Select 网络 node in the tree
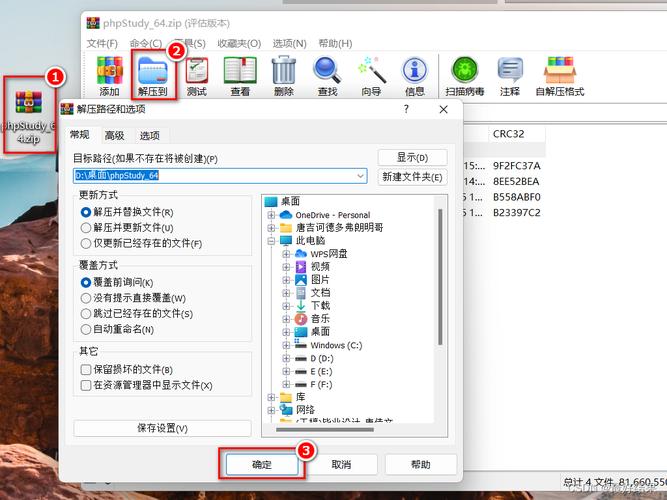The width and height of the screenshot is (667, 500). click(305, 410)
